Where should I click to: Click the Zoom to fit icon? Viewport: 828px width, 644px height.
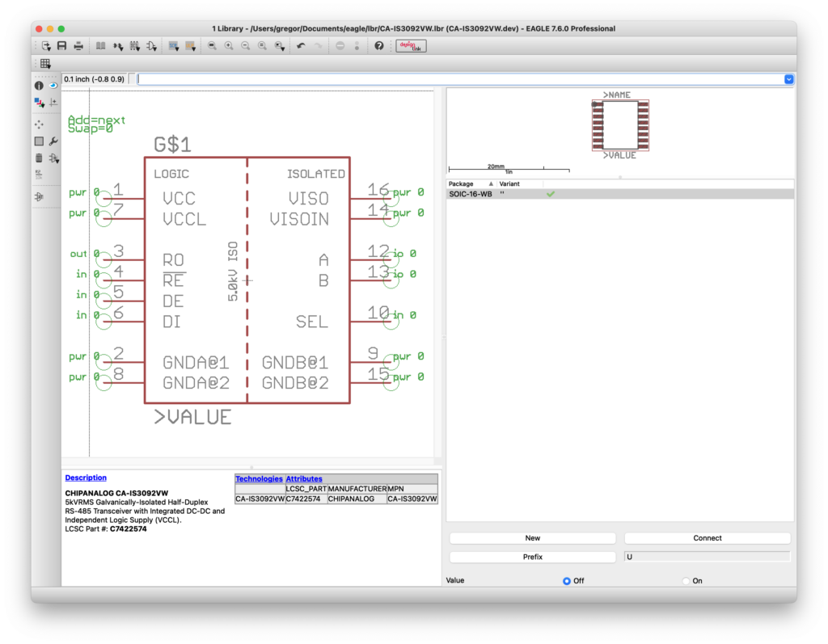coord(212,46)
